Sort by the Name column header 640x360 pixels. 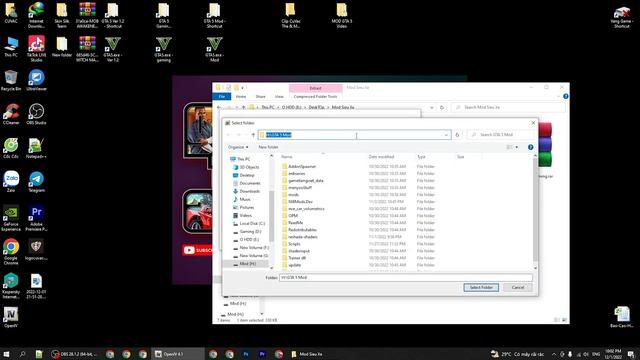pos(287,157)
